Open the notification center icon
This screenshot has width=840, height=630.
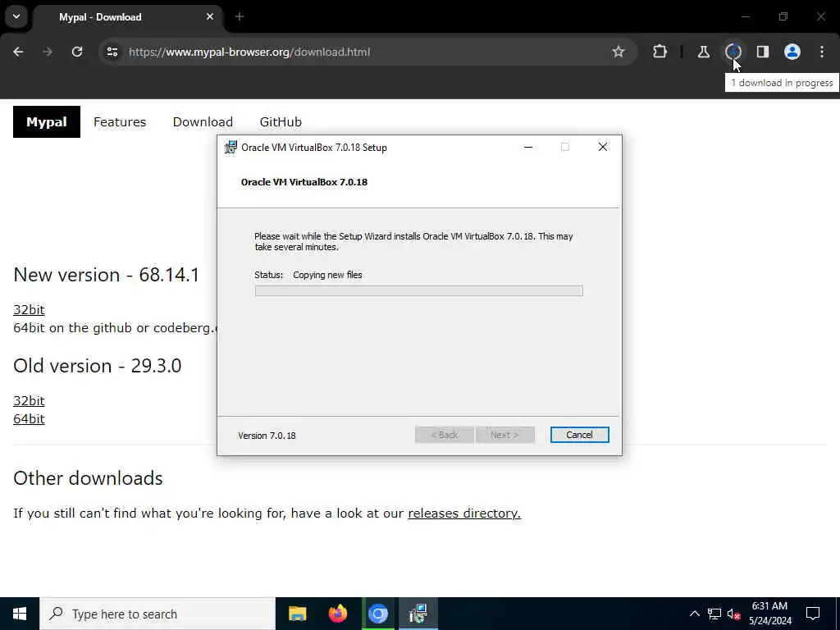coord(813,614)
